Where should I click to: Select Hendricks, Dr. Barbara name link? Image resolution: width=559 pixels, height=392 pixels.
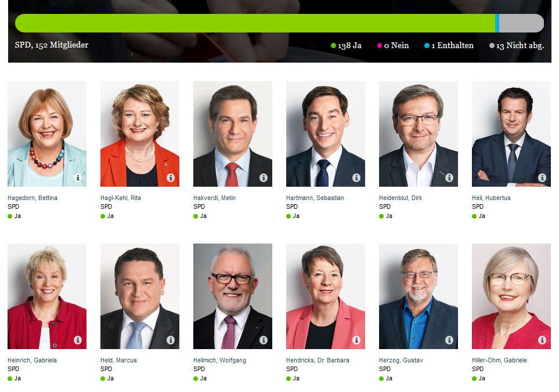click(x=318, y=360)
